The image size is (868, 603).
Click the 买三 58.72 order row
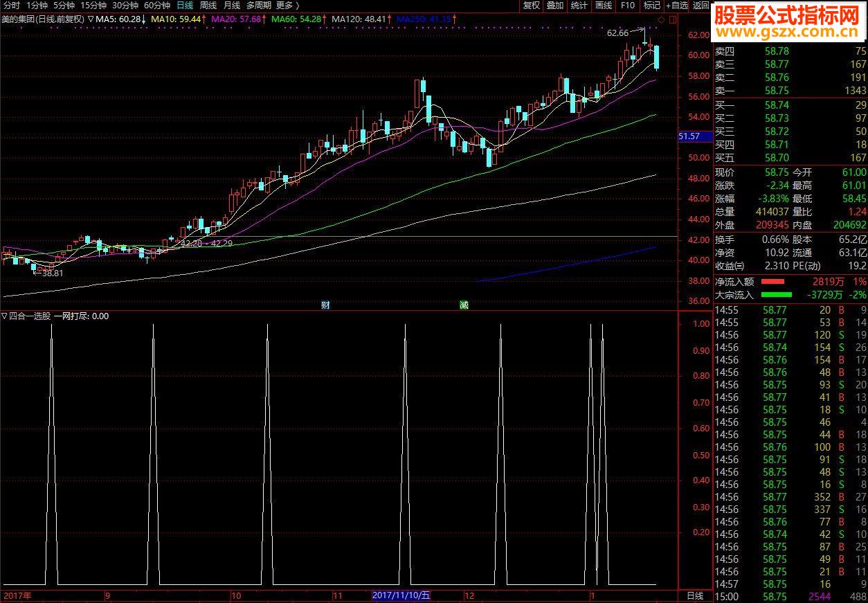click(790, 132)
